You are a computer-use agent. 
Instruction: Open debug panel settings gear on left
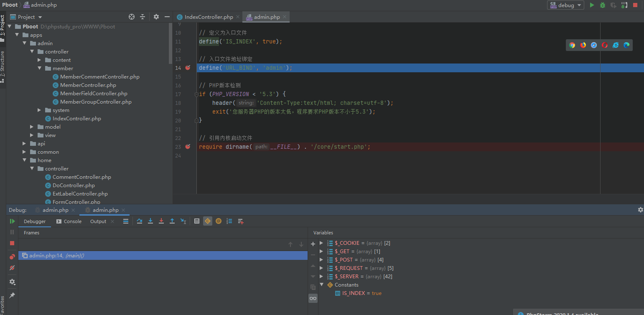pyautogui.click(x=12, y=282)
